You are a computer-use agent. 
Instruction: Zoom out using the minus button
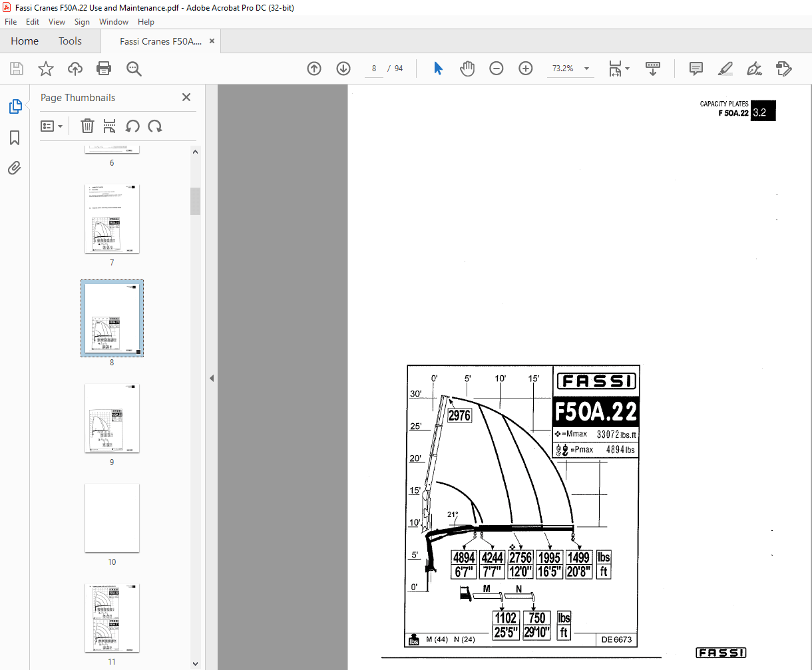[x=497, y=68]
